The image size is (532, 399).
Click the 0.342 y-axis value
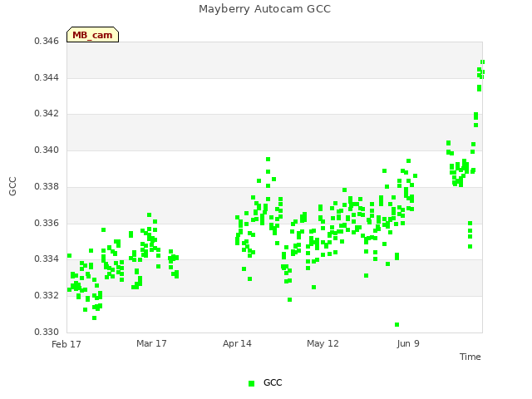[47, 113]
